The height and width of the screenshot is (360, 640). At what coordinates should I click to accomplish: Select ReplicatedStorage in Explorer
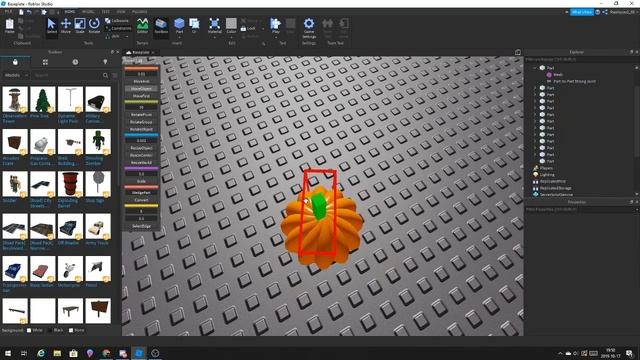[x=555, y=188]
